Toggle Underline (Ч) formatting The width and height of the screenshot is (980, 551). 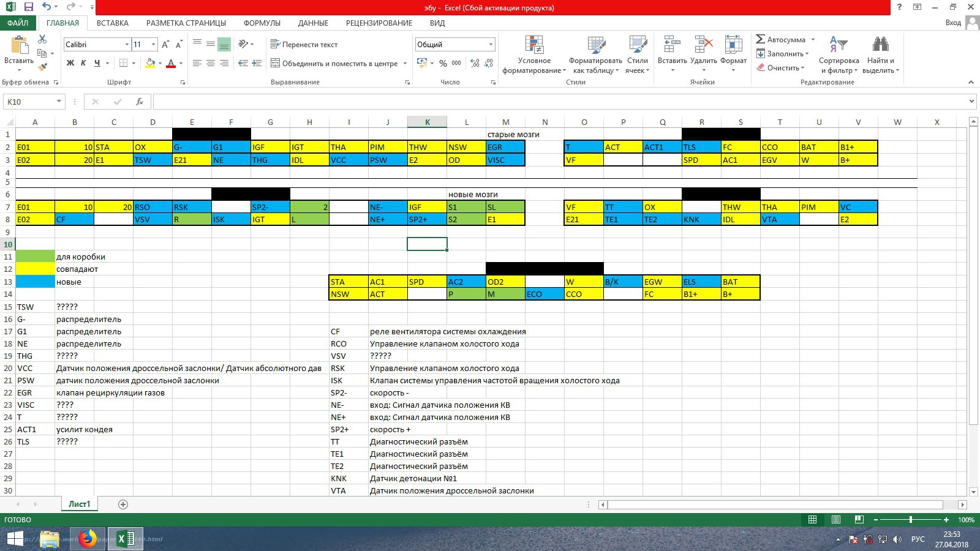[97, 63]
